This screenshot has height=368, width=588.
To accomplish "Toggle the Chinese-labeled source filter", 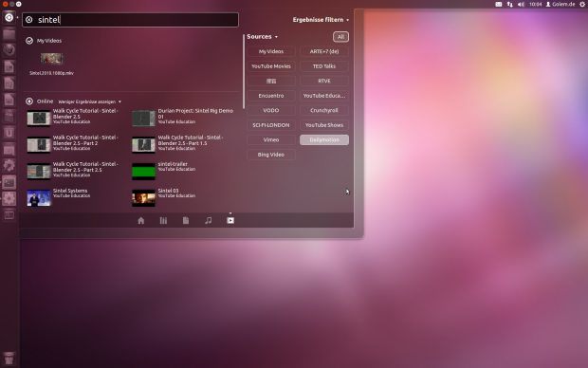I will pyautogui.click(x=270, y=81).
